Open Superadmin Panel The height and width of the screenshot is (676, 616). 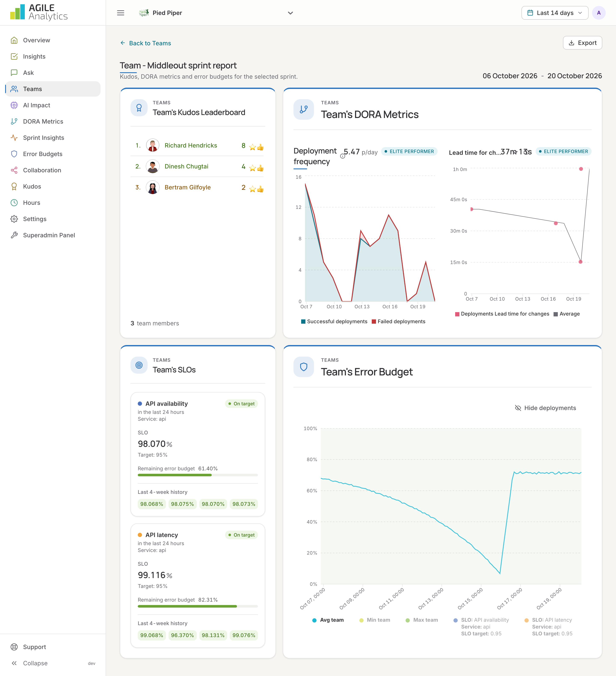click(x=53, y=235)
